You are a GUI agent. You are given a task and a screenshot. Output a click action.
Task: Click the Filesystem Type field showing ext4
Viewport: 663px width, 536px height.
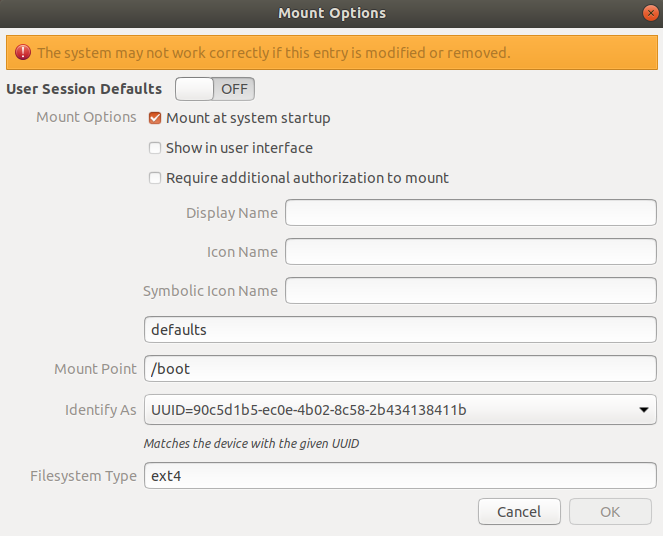pyautogui.click(x=400, y=476)
